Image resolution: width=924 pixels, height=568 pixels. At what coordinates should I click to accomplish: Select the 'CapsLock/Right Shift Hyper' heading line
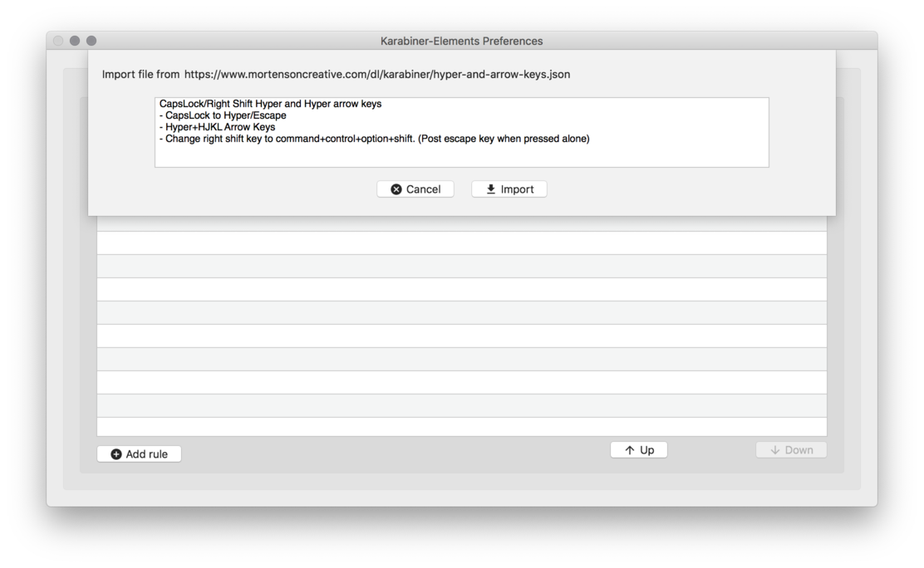(x=271, y=104)
